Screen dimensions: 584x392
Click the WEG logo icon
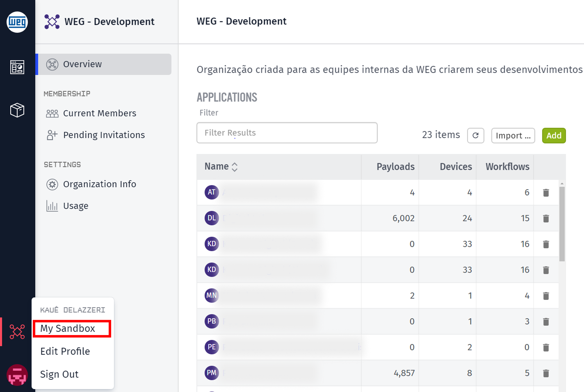[17, 22]
